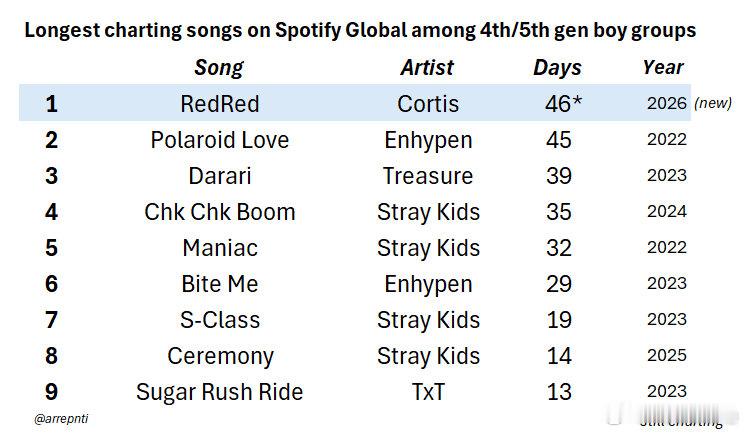Click the @arrepnti watermark handle

(61, 419)
